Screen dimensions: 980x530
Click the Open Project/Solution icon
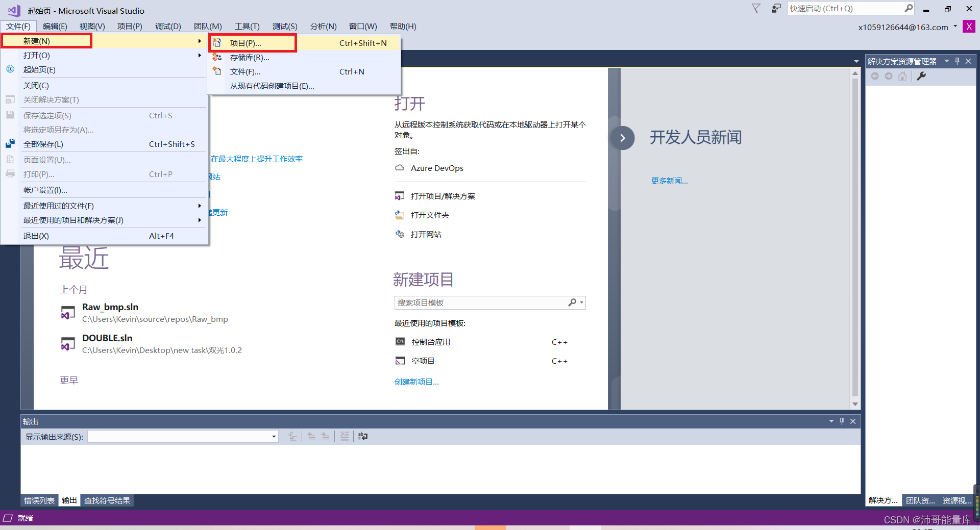(400, 196)
